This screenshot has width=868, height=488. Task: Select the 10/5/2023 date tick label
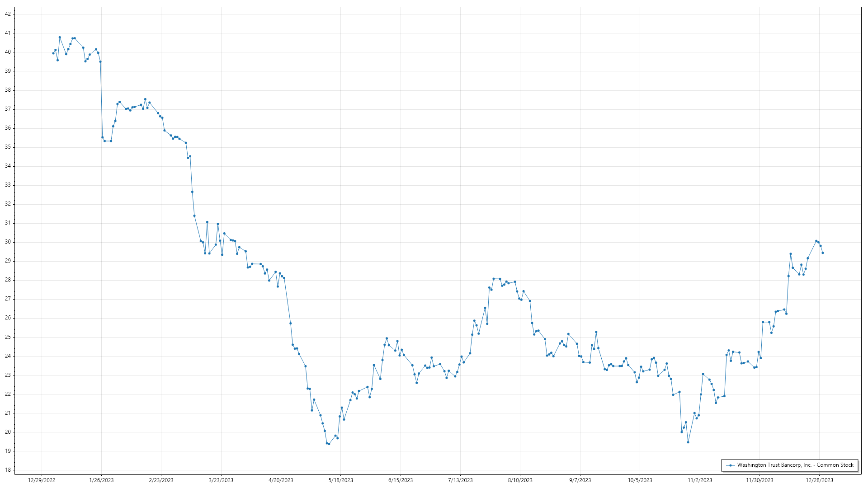(x=640, y=480)
